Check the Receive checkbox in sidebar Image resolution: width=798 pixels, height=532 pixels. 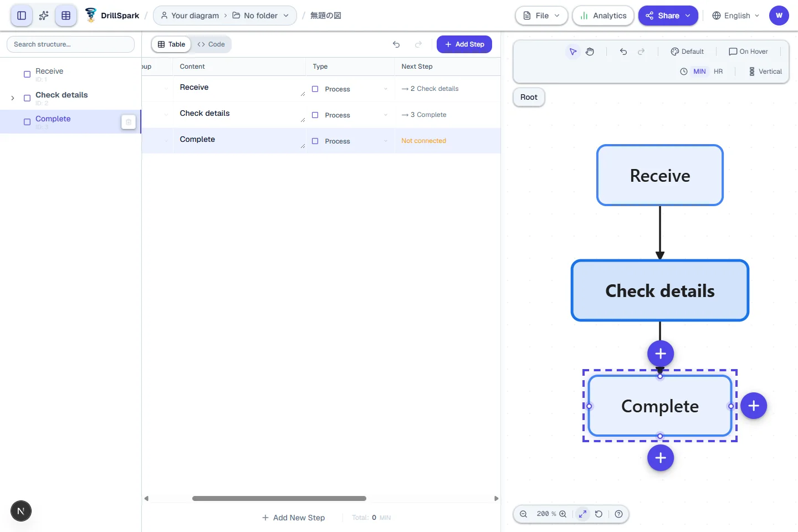pos(27,74)
